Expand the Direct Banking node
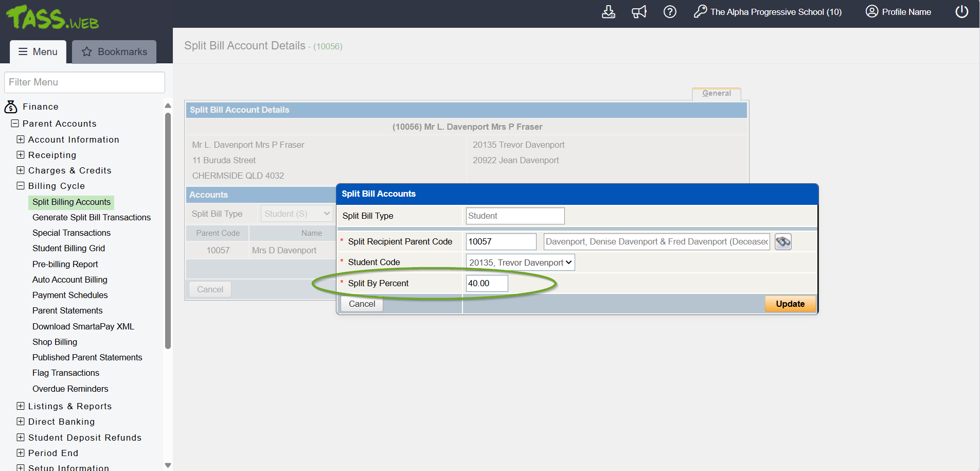980x471 pixels. tap(21, 422)
